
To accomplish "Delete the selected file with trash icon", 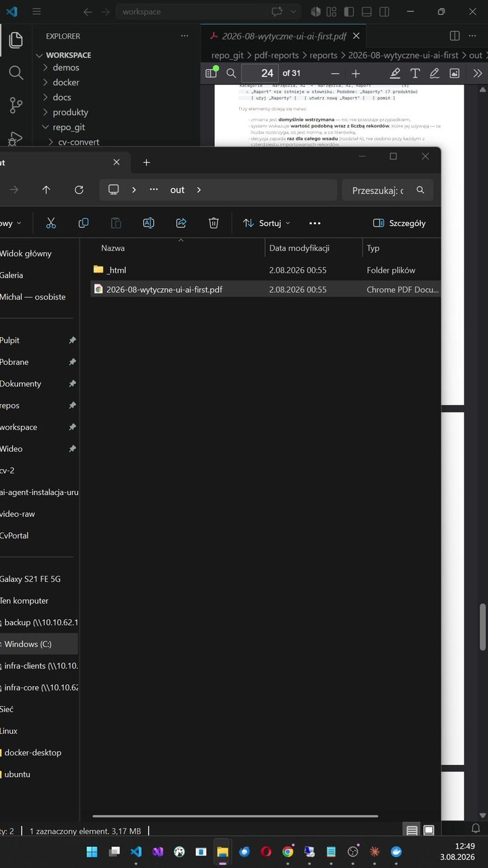I will (x=213, y=223).
